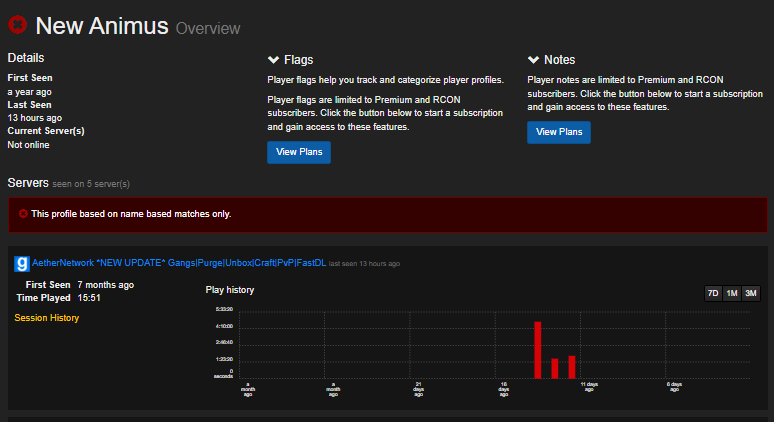Click the Servers section heading

27,183
